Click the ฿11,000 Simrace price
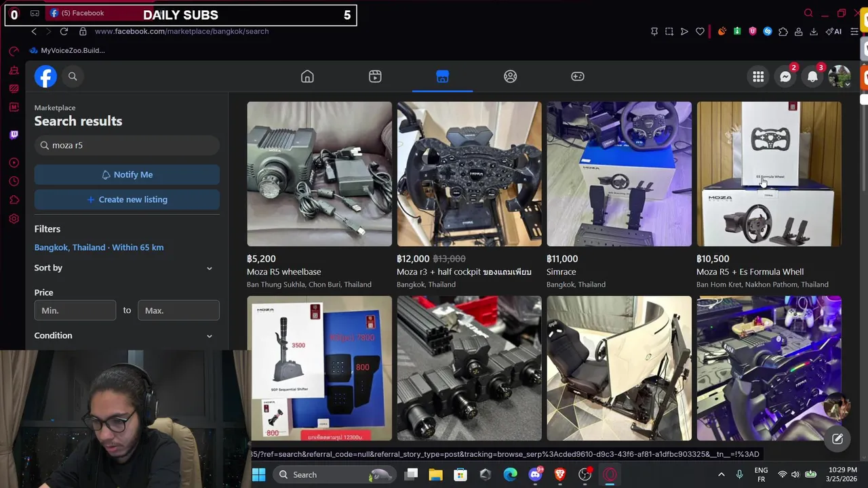The height and width of the screenshot is (488, 868). [x=562, y=259]
